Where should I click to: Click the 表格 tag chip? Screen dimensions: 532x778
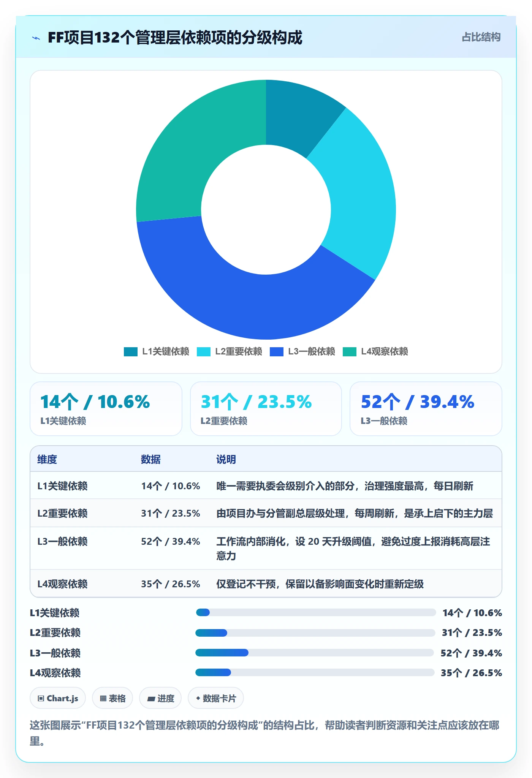[112, 698]
